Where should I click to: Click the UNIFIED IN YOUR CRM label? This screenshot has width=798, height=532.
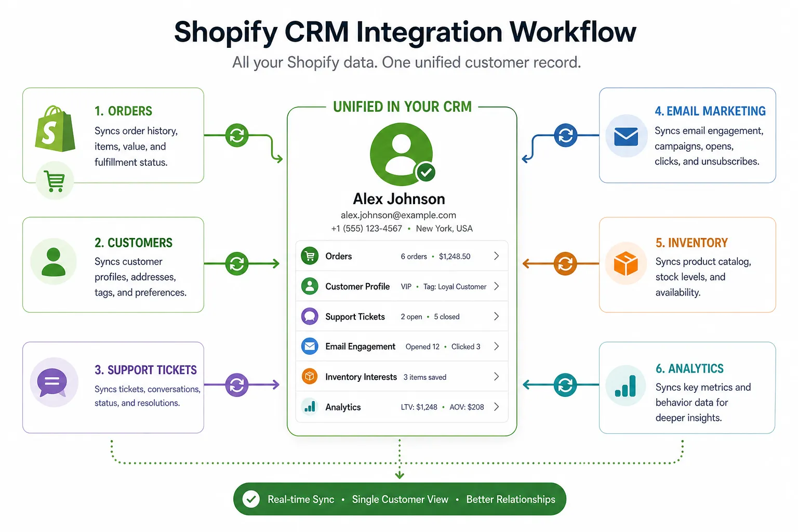[402, 107]
